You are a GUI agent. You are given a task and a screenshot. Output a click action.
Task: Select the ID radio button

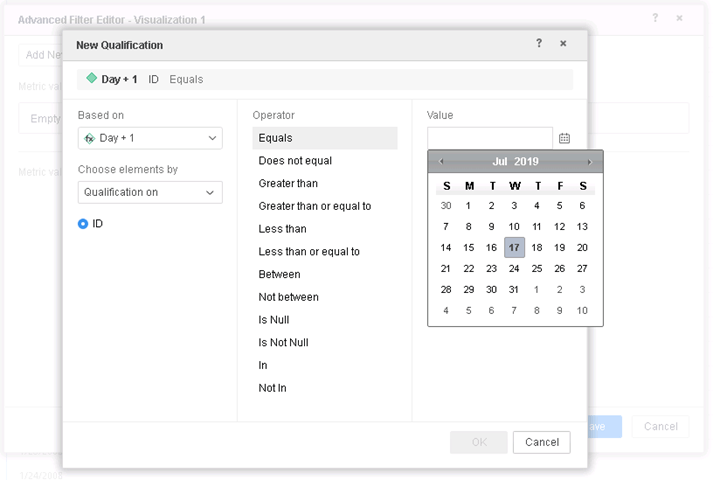83,224
